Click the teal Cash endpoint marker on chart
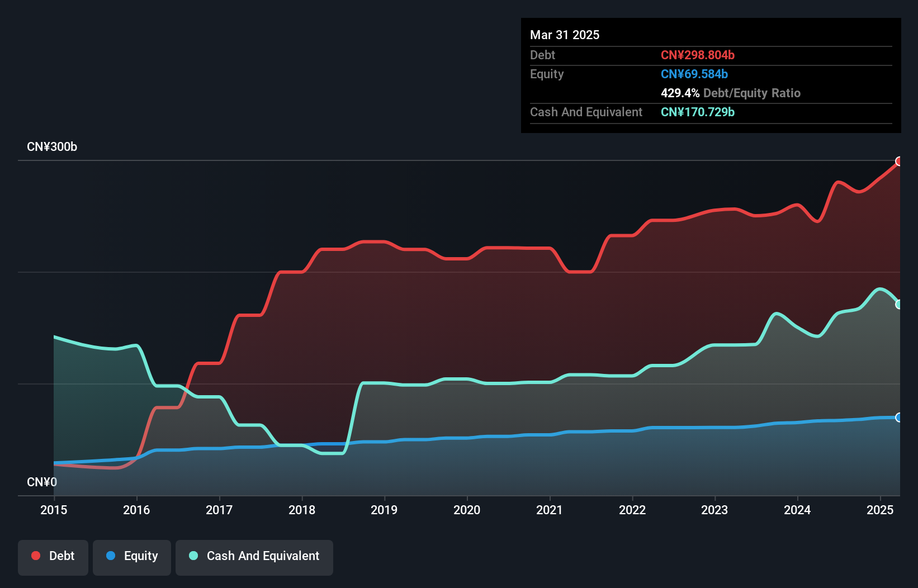918x588 pixels. 899,305
